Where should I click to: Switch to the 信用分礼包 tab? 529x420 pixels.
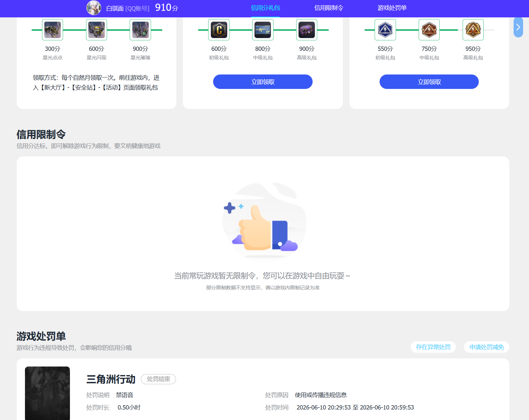265,8
